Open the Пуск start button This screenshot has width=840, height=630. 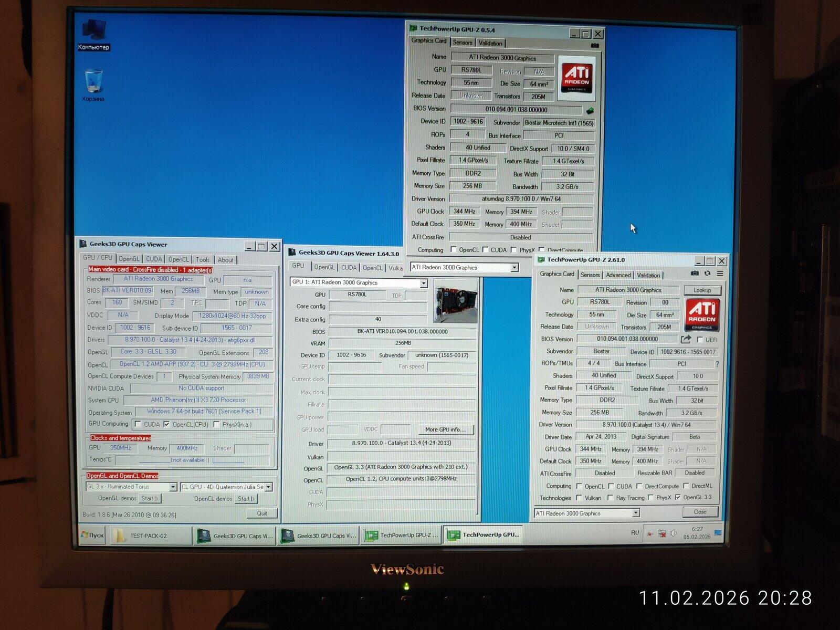click(92, 535)
